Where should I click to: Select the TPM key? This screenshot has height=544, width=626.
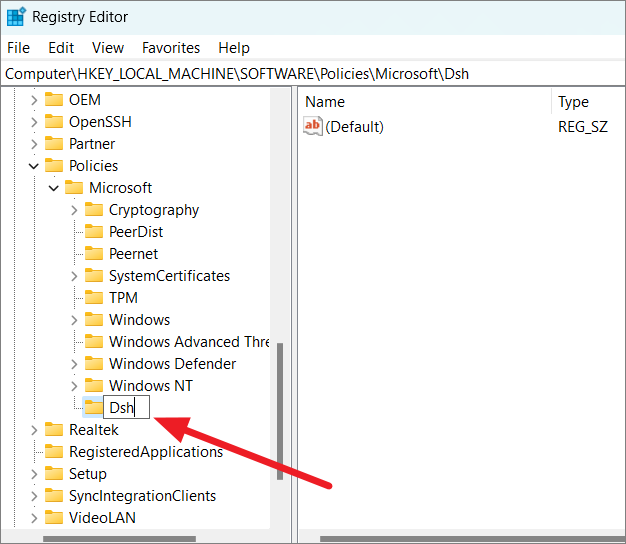tap(123, 298)
